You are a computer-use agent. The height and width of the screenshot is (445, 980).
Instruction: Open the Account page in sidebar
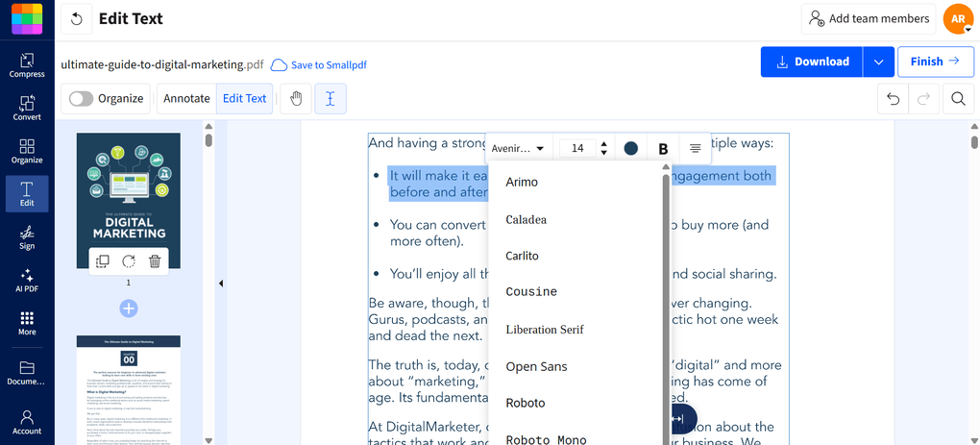(27, 422)
